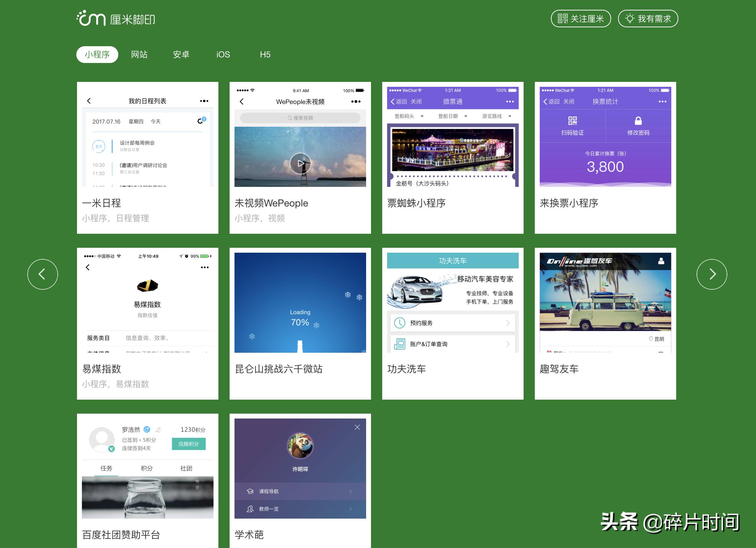The width and height of the screenshot is (756, 548).
Task: Expand the more options ellipsis on WePeople 未视频
Action: click(356, 101)
